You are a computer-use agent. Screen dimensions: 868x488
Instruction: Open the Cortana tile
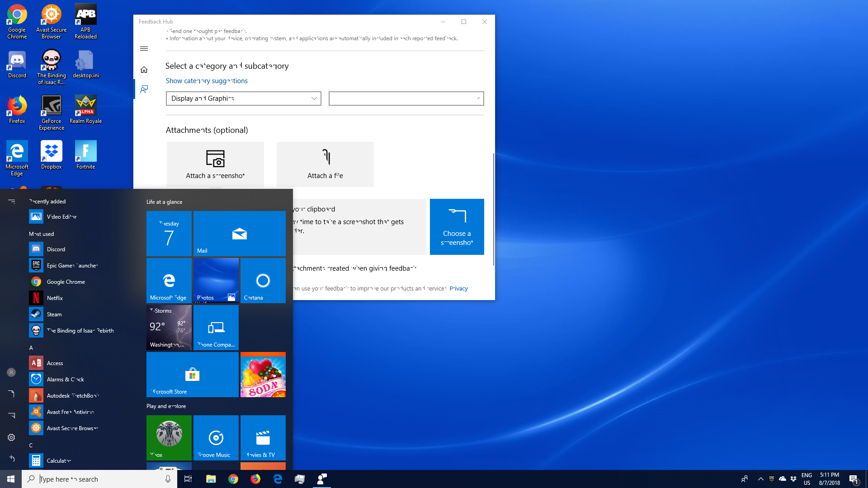[x=263, y=281]
